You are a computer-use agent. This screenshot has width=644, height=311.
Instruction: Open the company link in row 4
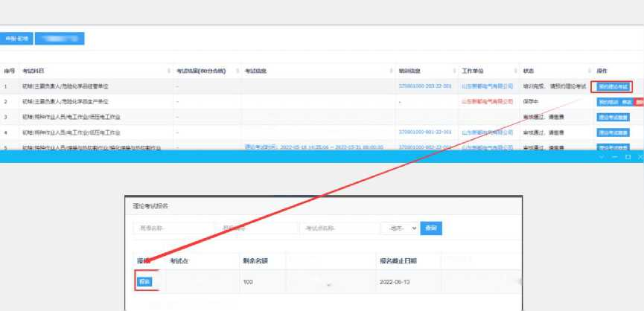click(x=488, y=132)
